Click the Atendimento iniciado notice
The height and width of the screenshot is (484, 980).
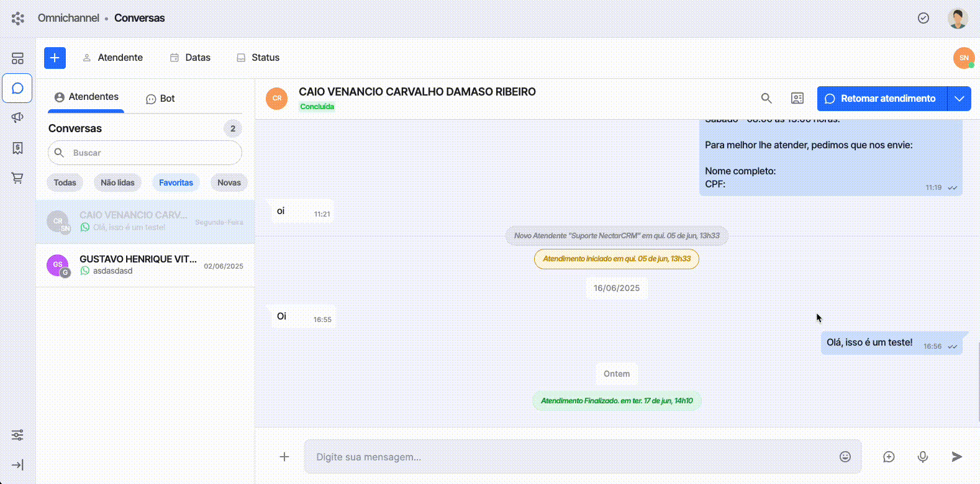pos(617,259)
